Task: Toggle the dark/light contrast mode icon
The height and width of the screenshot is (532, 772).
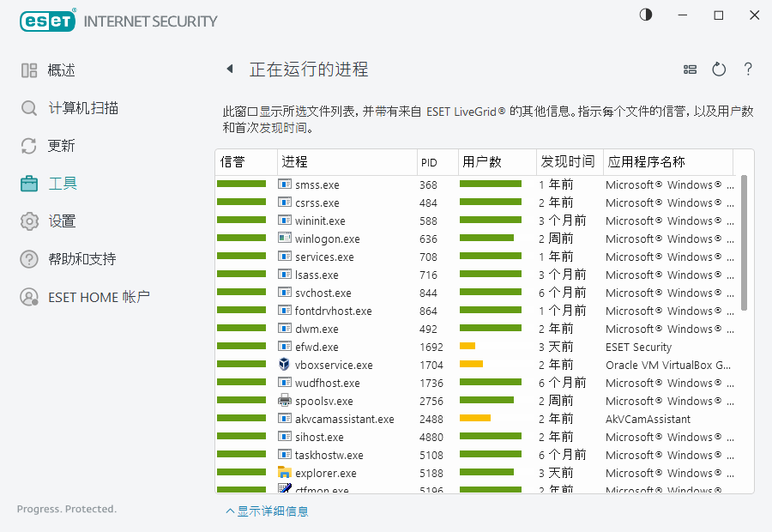Action: (646, 15)
